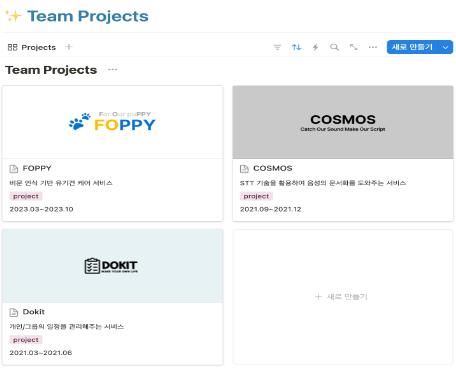Open the FOPPY logo cover image
This screenshot has width=456, height=372.
pos(113,122)
